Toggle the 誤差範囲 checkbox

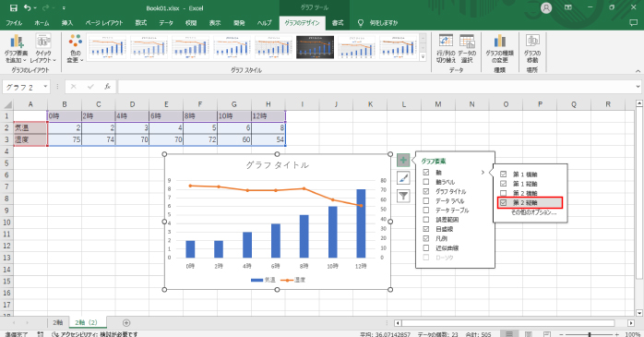click(426, 220)
